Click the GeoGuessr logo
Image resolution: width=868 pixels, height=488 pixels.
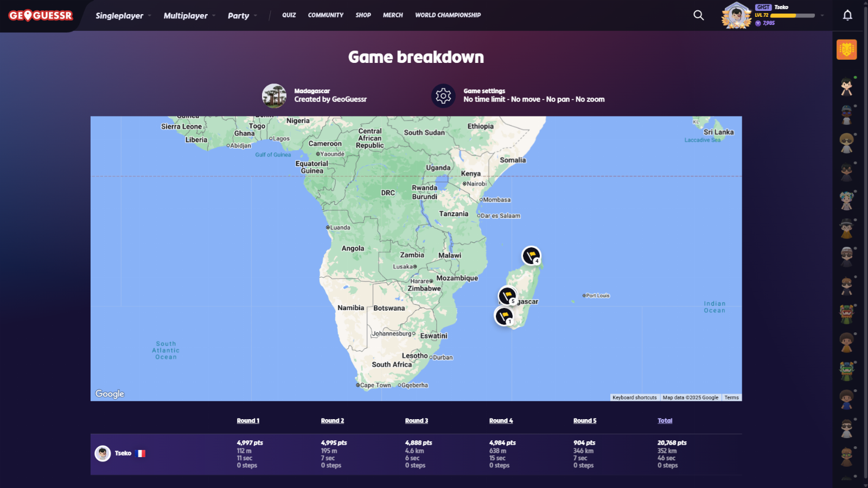click(41, 16)
